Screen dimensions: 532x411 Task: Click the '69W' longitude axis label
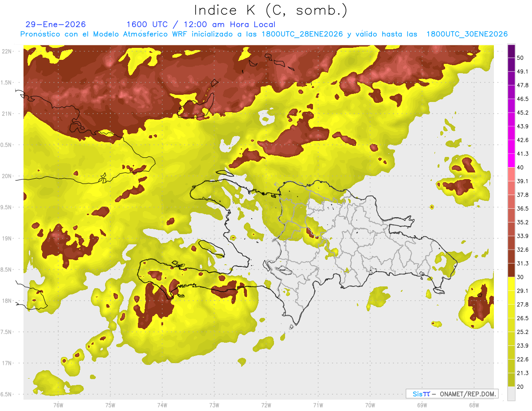coord(422,405)
